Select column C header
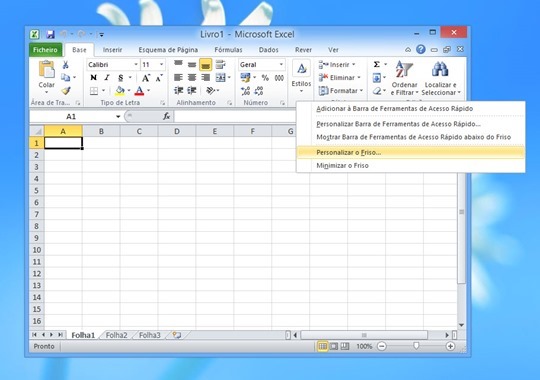The image size is (540, 380). 139,131
